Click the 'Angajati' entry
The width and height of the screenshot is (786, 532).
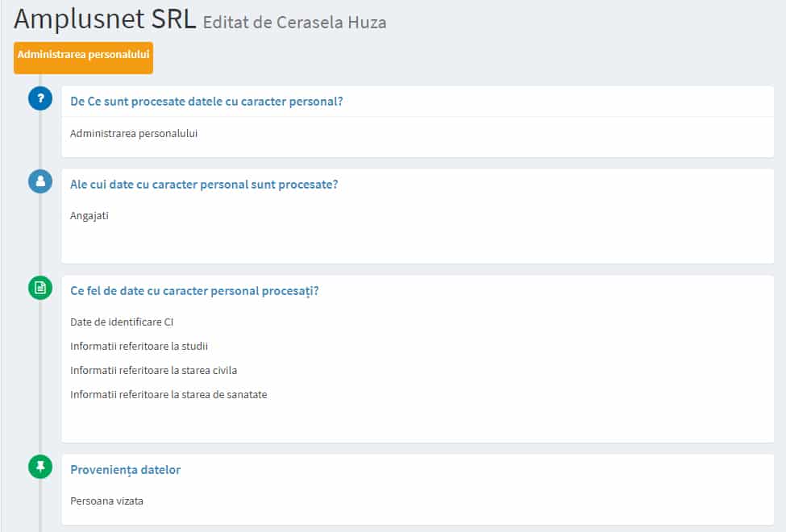[x=89, y=215]
